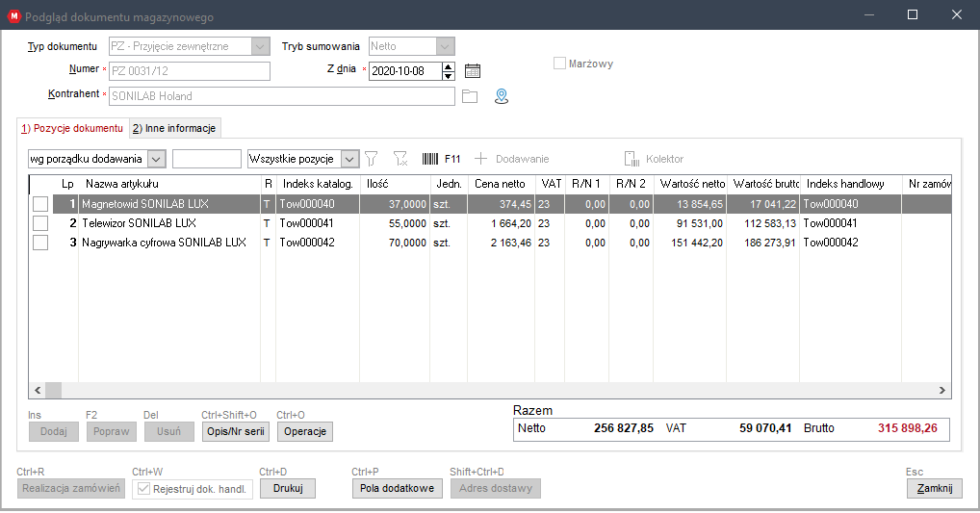Expand the Typ dokumentu dropdown
The image size is (980, 513).
[x=261, y=46]
